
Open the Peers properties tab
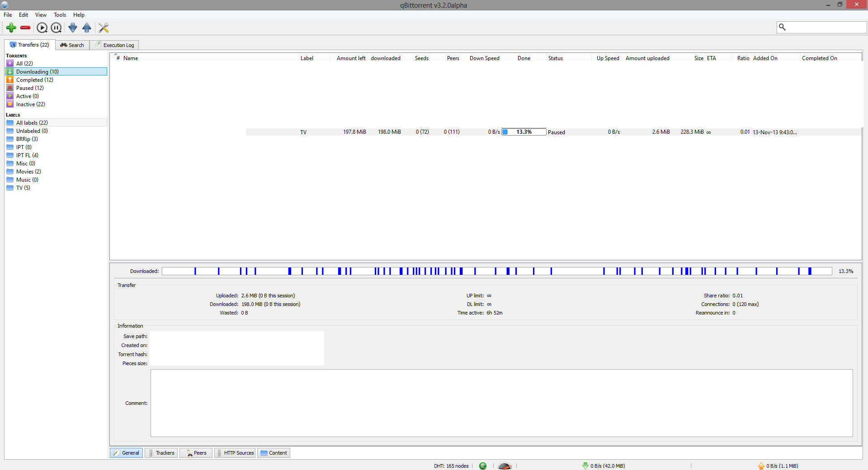pyautogui.click(x=196, y=453)
